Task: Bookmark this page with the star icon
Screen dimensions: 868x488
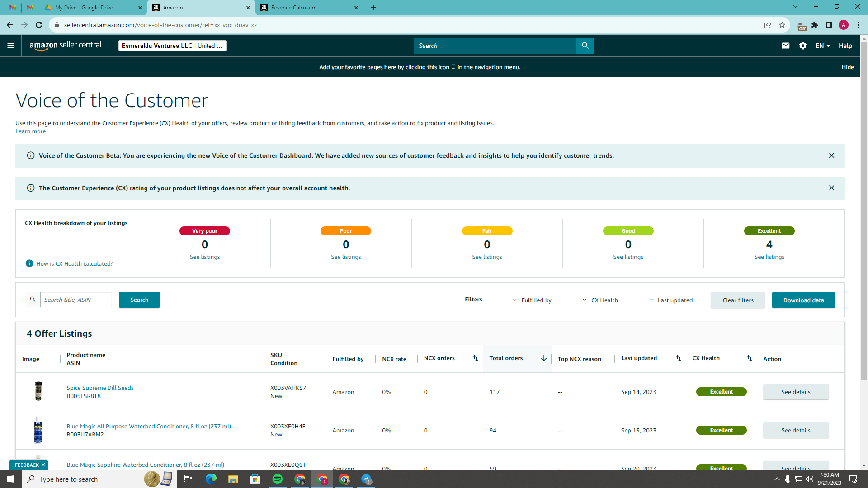Action: tap(782, 25)
